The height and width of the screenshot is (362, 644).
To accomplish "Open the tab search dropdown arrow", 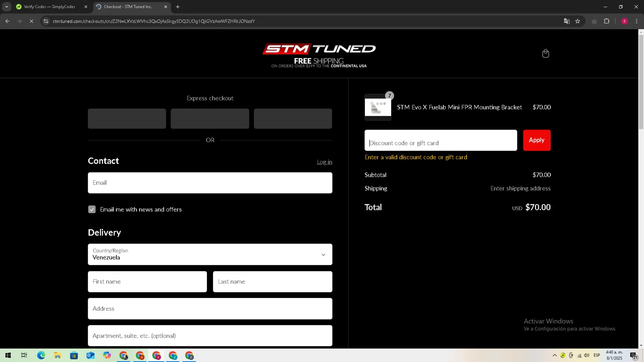I will [x=6, y=7].
